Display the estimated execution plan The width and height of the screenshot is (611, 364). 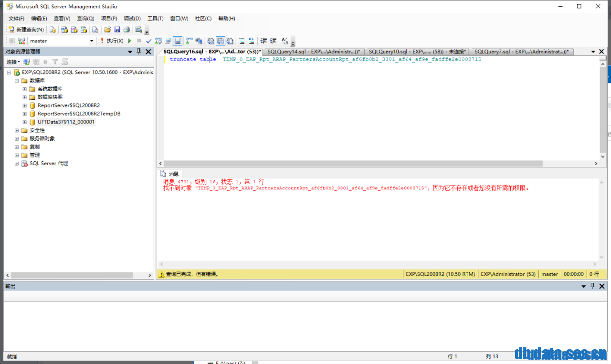click(158, 41)
